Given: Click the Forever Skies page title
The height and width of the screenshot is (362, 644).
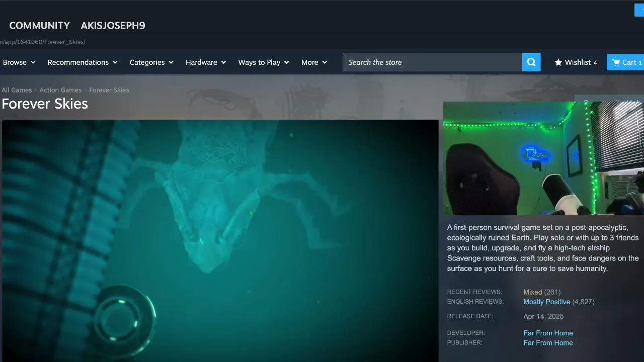Looking at the screenshot, I should coord(45,104).
